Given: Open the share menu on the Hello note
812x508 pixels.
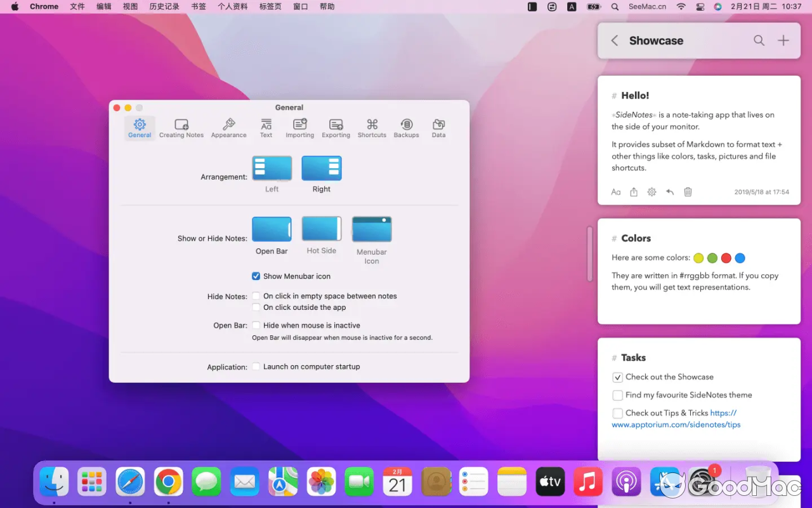Looking at the screenshot, I should [x=633, y=191].
